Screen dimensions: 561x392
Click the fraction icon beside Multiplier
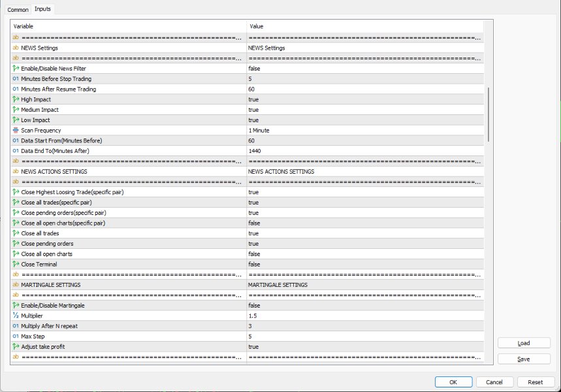tap(14, 316)
